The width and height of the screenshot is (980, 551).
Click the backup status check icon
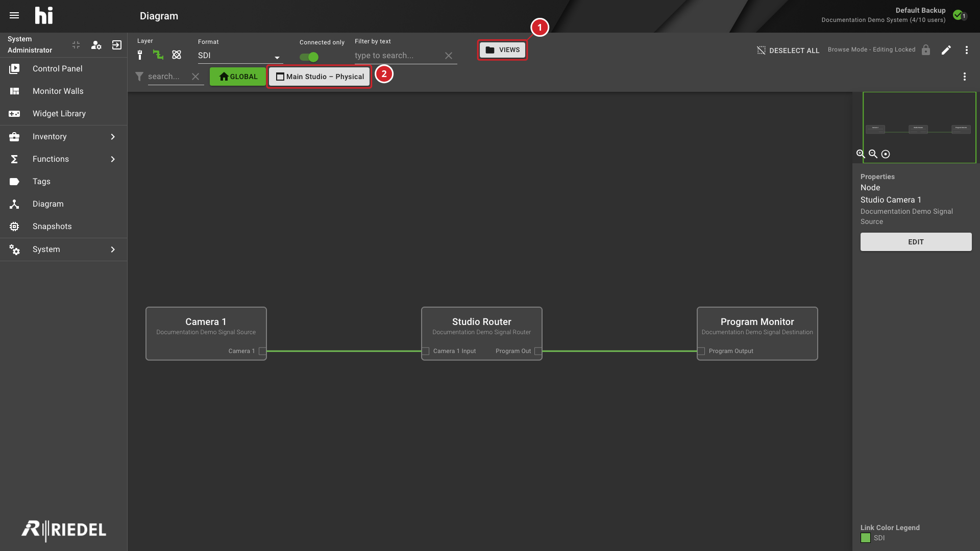coord(958,15)
